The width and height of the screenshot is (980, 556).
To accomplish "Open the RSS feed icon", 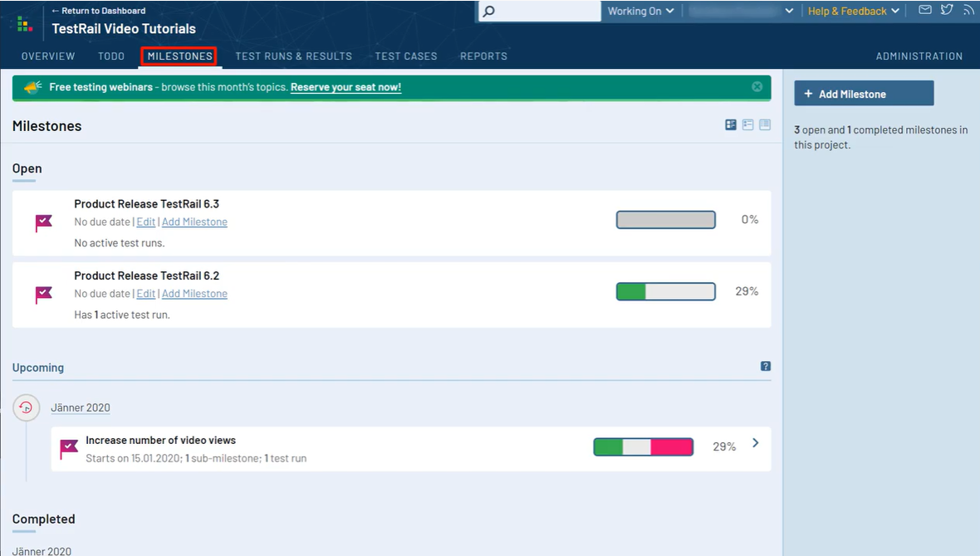I will (968, 10).
